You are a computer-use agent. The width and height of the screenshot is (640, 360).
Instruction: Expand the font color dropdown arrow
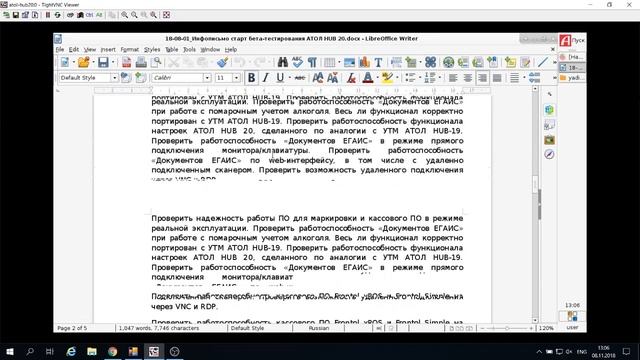(377, 78)
